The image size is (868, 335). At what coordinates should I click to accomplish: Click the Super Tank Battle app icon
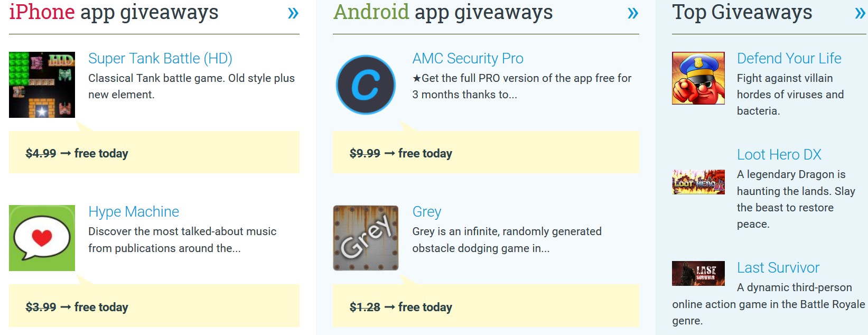[42, 85]
